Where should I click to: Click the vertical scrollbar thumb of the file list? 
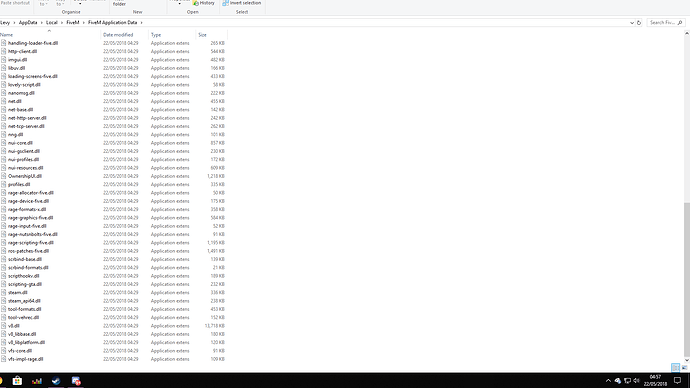point(686,279)
